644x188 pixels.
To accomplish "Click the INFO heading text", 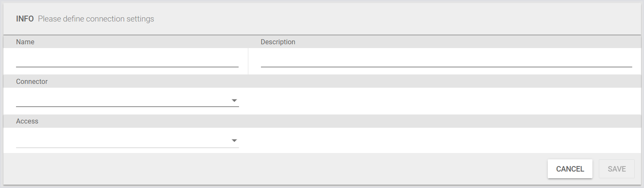I will (25, 19).
